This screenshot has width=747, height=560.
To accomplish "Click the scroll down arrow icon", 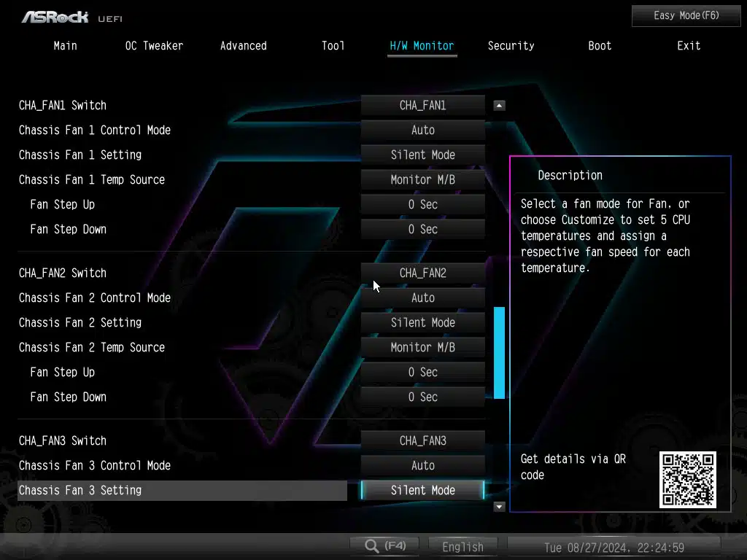I will [499, 506].
